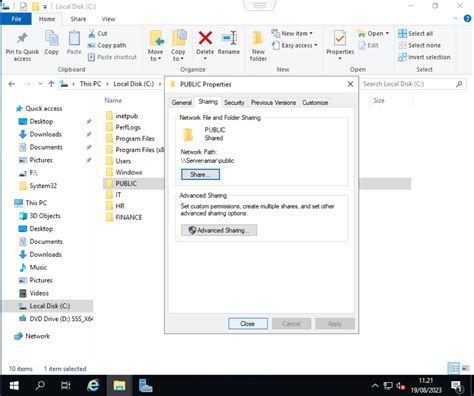
Task: Click Select none in ribbon
Action: point(419,45)
